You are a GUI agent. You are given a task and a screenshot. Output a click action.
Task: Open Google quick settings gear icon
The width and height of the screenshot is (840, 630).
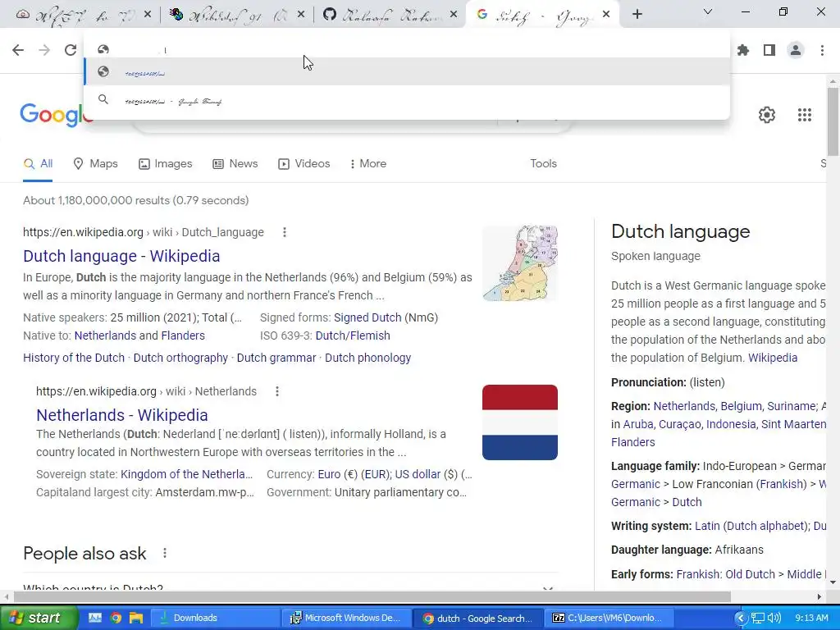click(767, 115)
